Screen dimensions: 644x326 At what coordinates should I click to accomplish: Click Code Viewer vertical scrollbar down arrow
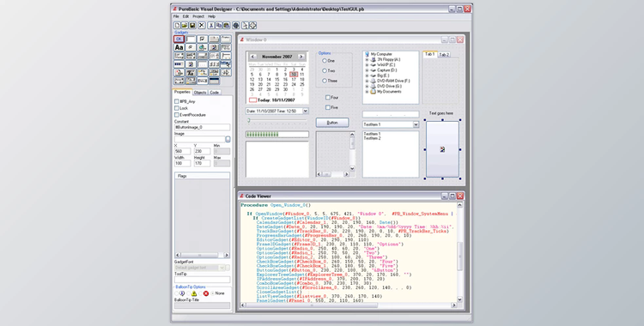(459, 299)
